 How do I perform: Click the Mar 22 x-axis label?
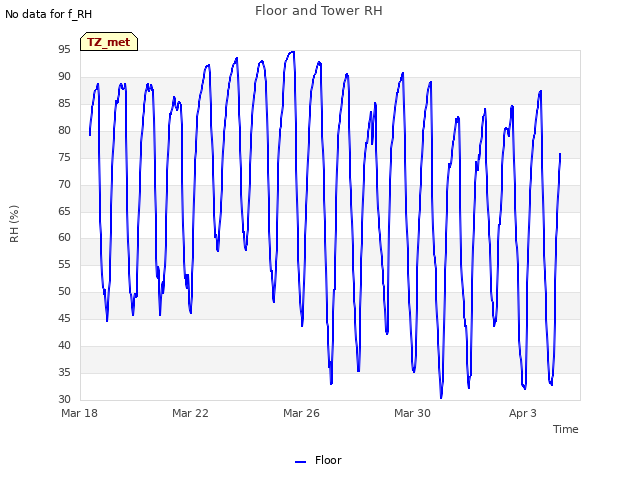(190, 413)
